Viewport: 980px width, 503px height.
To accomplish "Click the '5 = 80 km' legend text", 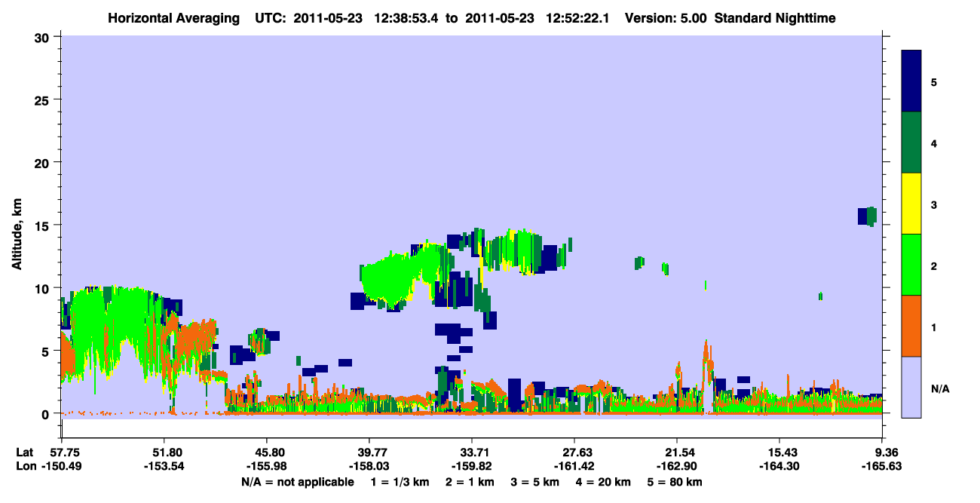I will point(676,482).
